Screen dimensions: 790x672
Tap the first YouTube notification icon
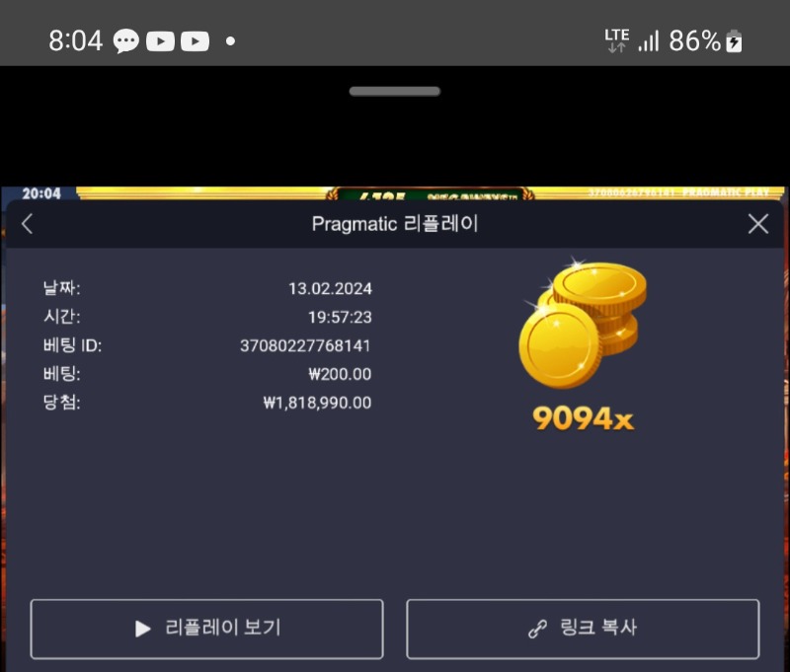[160, 41]
